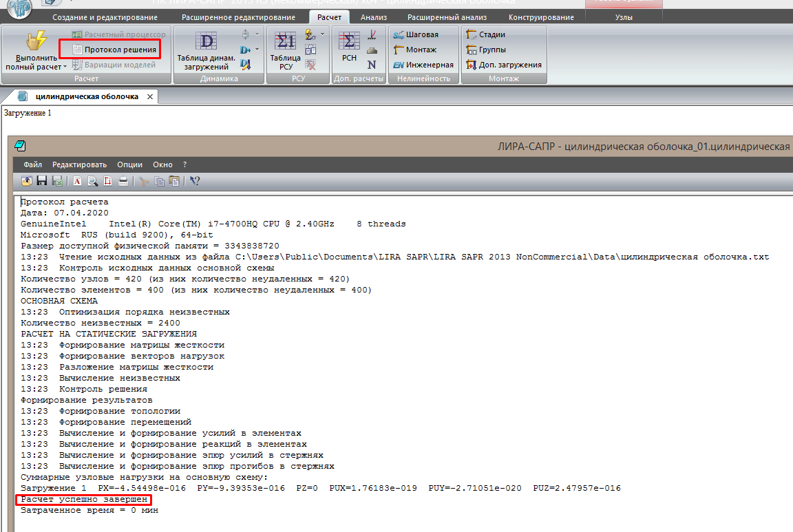The height and width of the screenshot is (532, 793).
Task: Open the dropdown next to the D+ icon
Action: (x=257, y=50)
